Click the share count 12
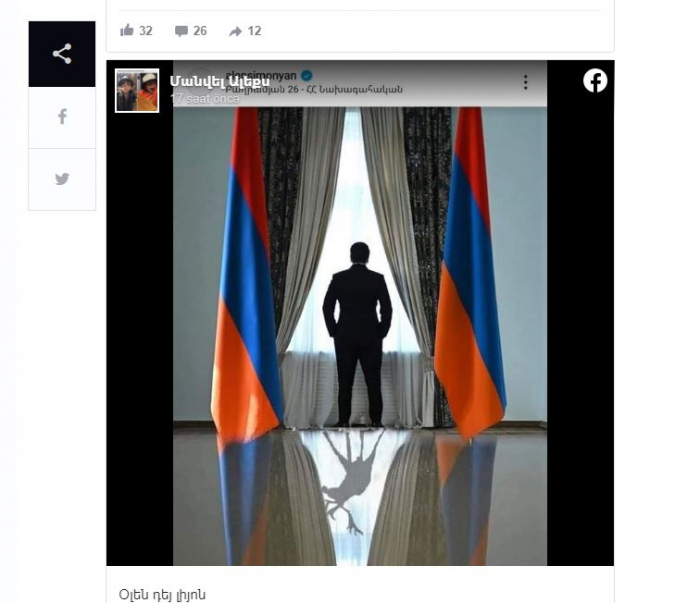This screenshot has width=700, height=603. pyautogui.click(x=254, y=31)
